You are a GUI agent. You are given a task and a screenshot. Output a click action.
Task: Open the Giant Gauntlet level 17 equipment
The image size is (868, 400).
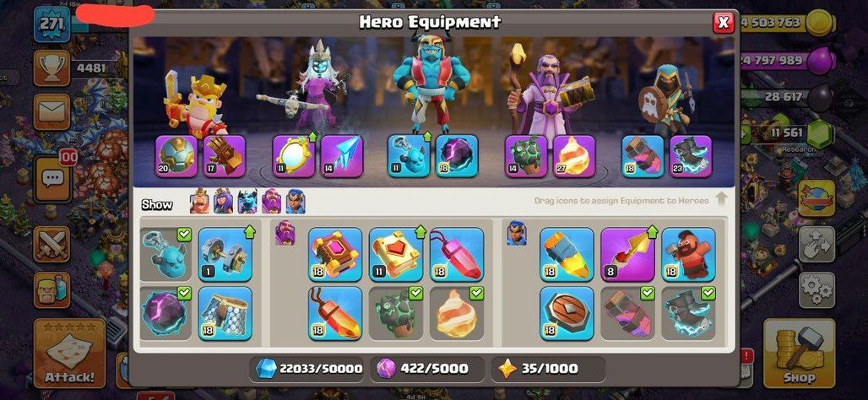click(225, 157)
